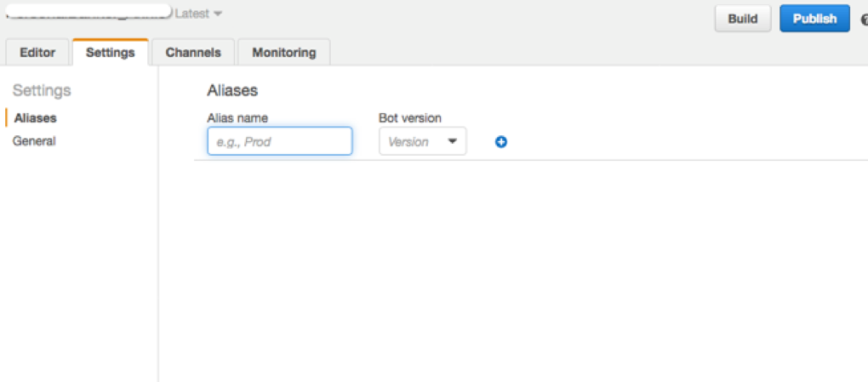
Task: Click the Alias name label
Action: tap(237, 118)
